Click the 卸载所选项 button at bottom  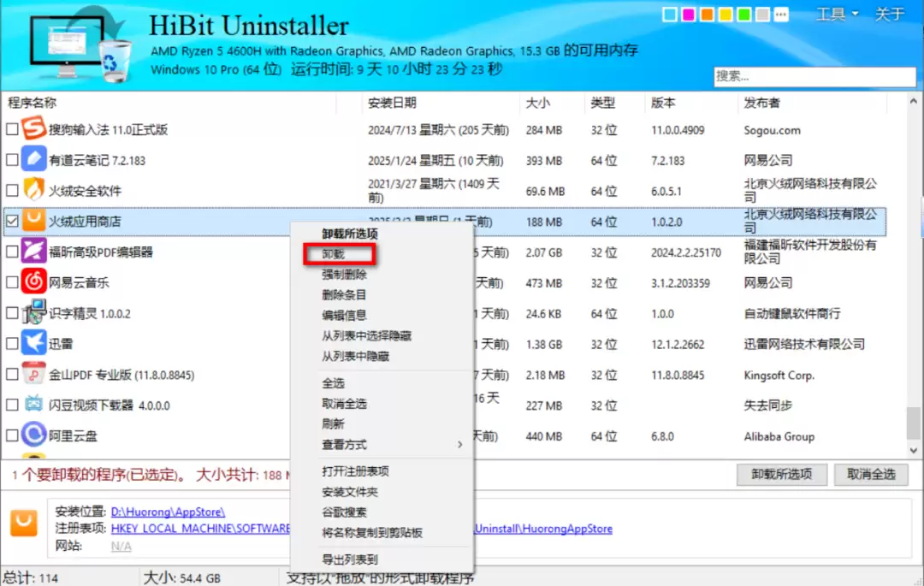point(781,474)
